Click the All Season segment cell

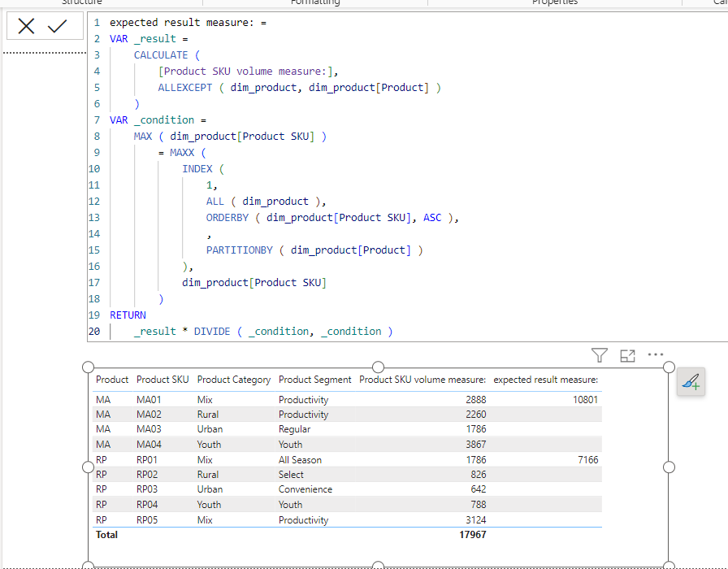point(300,460)
